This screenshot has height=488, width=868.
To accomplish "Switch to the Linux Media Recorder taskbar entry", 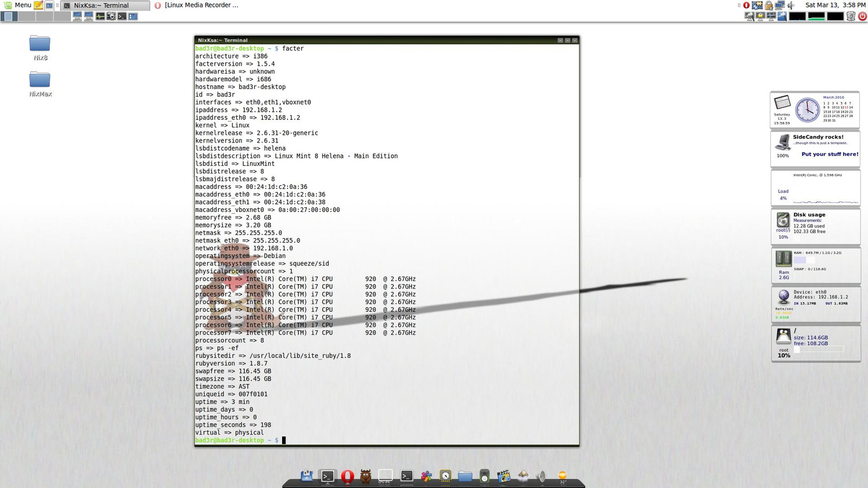I will pos(196,5).
